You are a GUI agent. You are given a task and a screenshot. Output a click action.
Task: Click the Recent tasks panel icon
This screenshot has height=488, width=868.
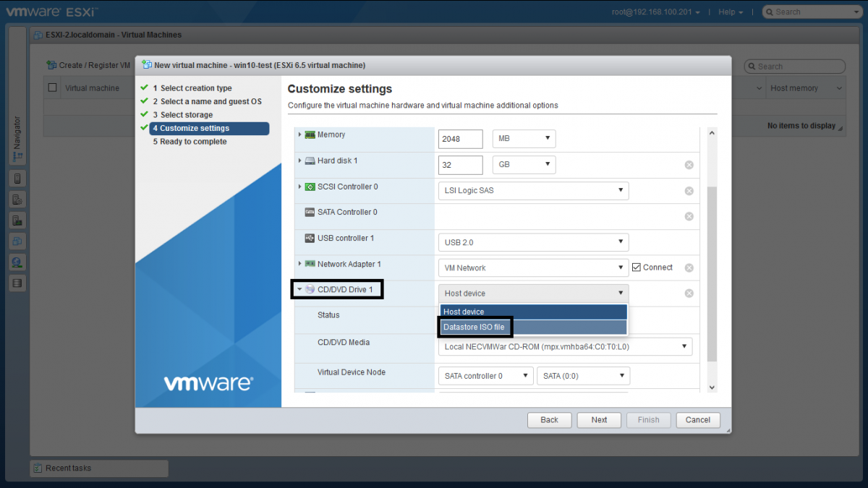click(38, 468)
